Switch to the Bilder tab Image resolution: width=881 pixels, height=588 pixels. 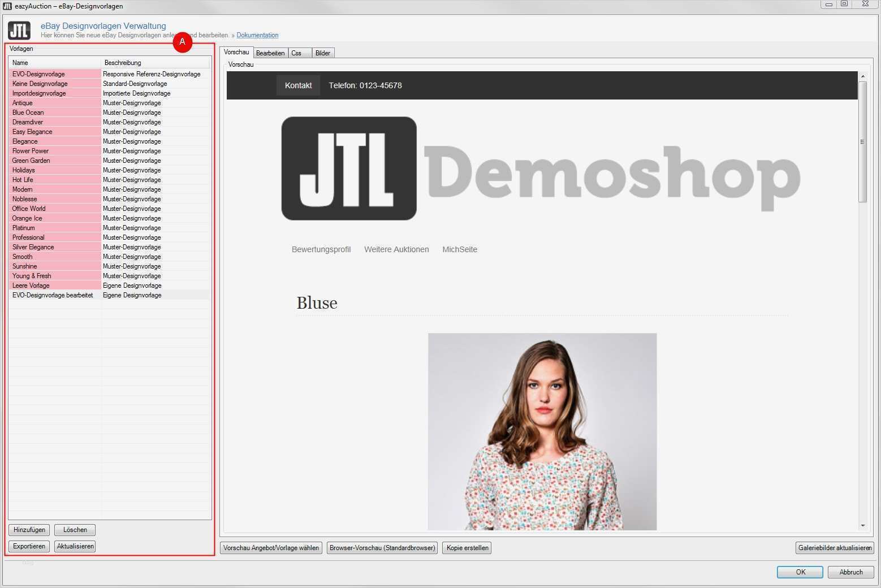pyautogui.click(x=322, y=53)
